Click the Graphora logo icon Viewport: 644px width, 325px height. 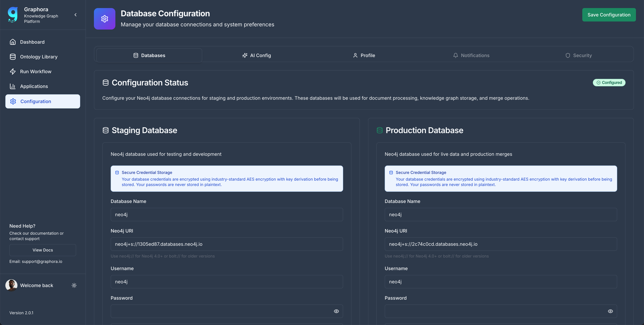(13, 15)
